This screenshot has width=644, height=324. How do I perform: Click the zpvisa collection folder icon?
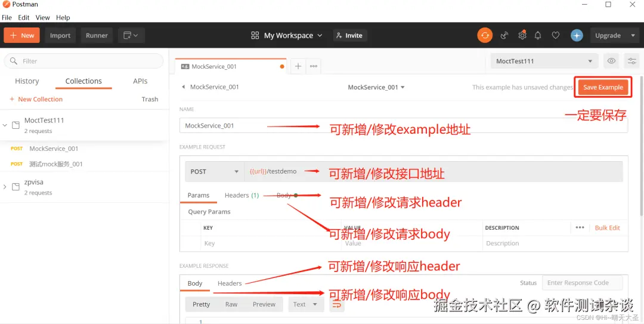click(16, 187)
